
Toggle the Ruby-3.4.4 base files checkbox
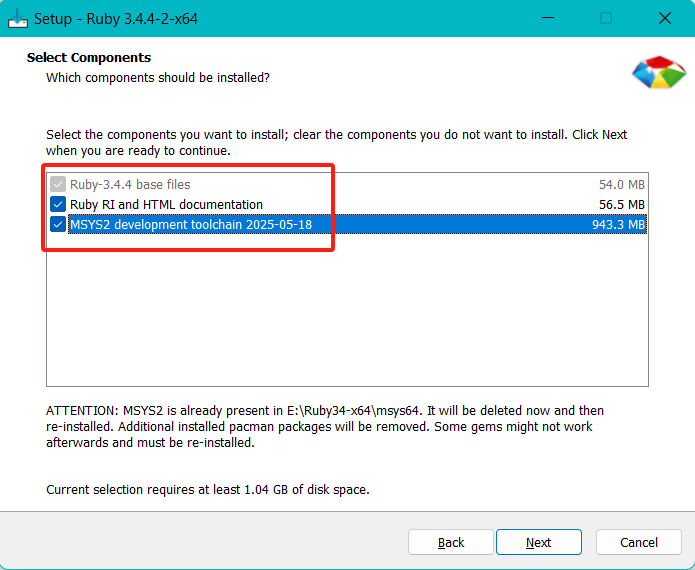coord(58,184)
